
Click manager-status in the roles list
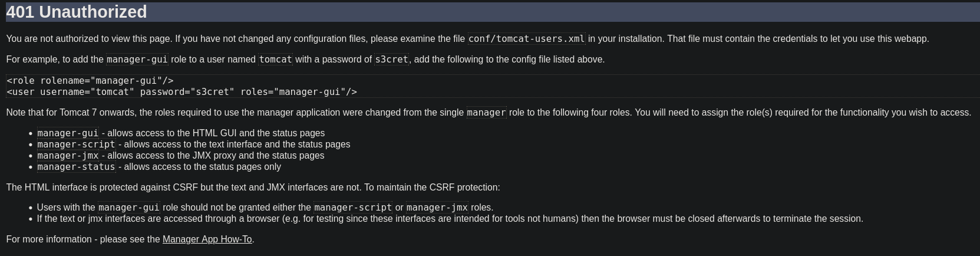(x=76, y=167)
